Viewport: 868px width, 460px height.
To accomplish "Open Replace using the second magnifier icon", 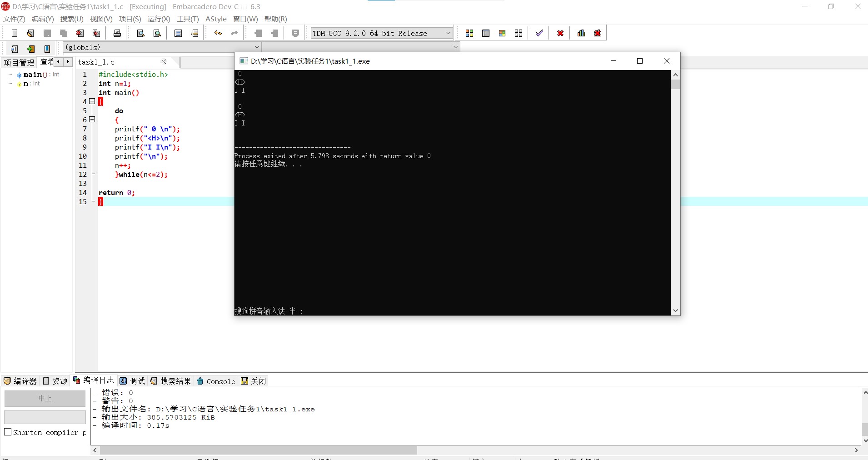I will 157,33.
